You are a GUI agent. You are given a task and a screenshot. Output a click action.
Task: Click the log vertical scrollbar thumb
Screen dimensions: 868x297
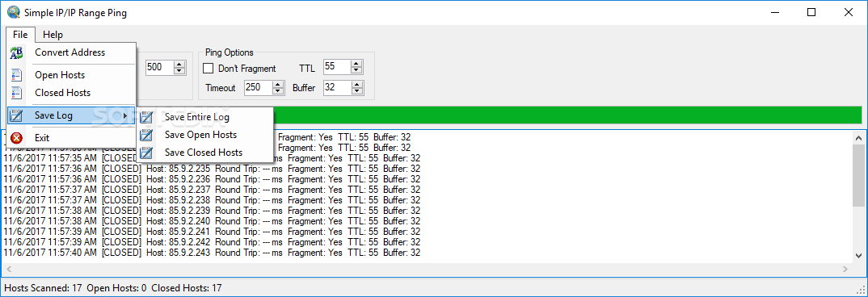[859, 175]
